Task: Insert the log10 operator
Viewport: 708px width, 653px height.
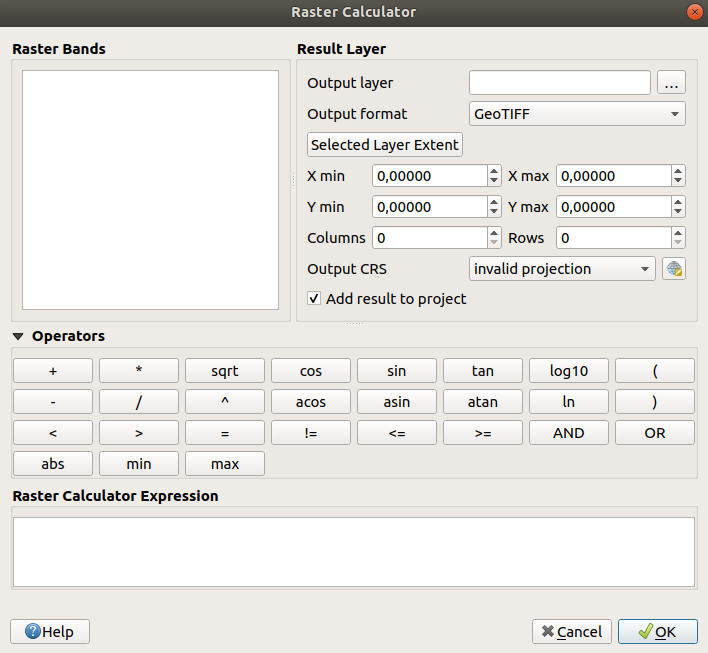Action: [x=569, y=371]
